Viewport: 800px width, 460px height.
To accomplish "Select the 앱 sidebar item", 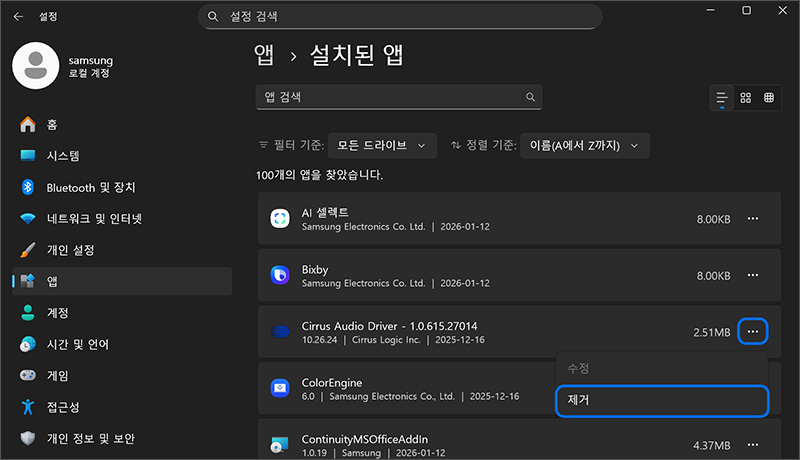I will pos(122,281).
